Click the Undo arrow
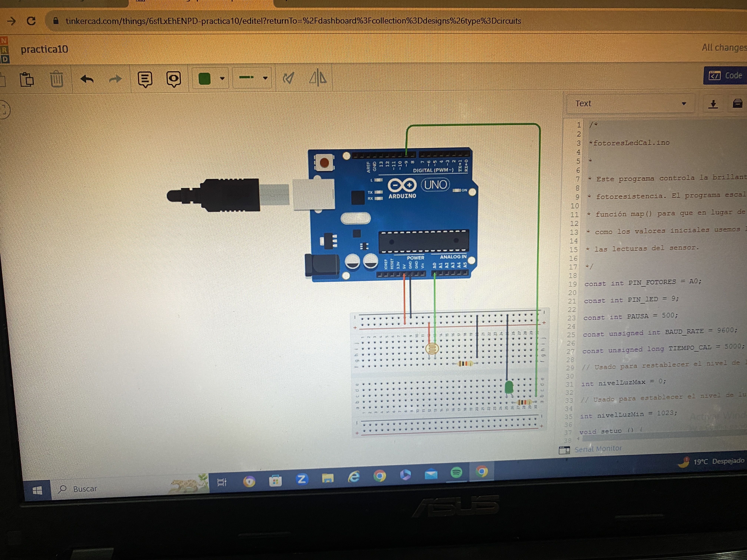 pos(87,79)
